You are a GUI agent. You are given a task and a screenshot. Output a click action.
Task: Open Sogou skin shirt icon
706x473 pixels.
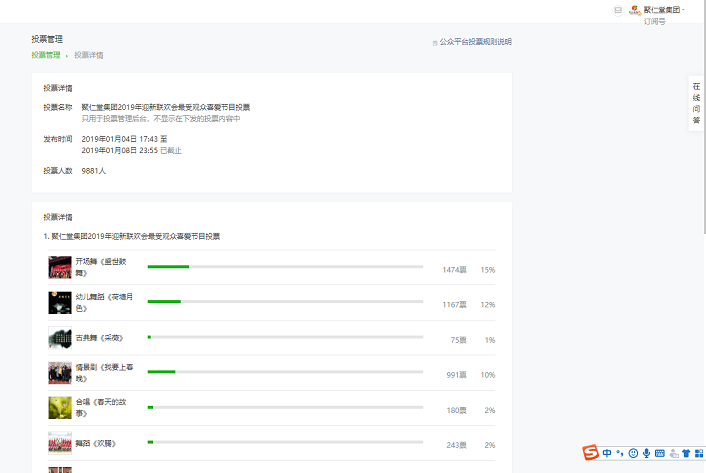(x=686, y=453)
